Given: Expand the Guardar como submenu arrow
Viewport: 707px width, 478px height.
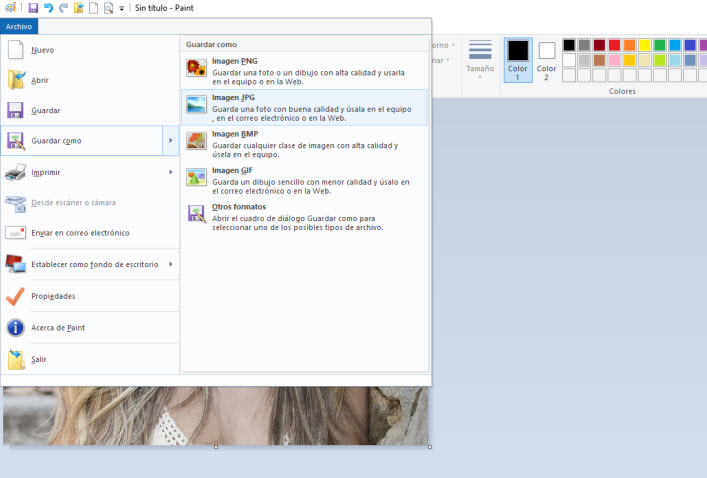Looking at the screenshot, I should (170, 141).
